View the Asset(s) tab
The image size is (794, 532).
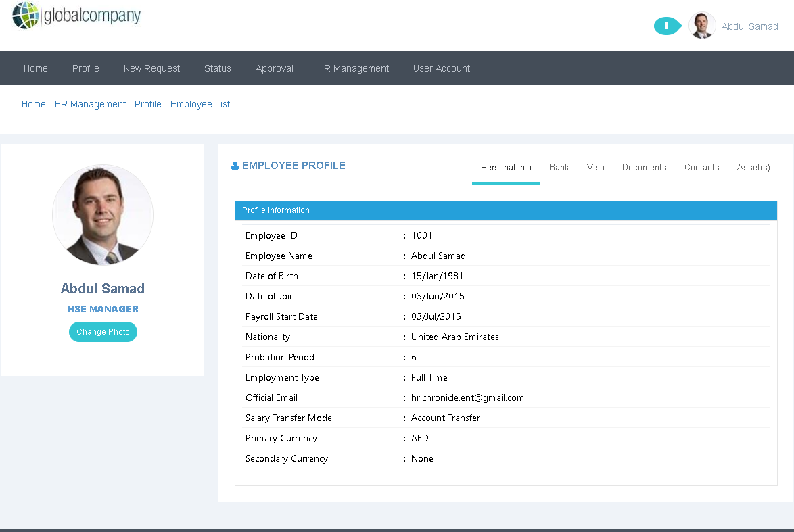click(x=753, y=167)
